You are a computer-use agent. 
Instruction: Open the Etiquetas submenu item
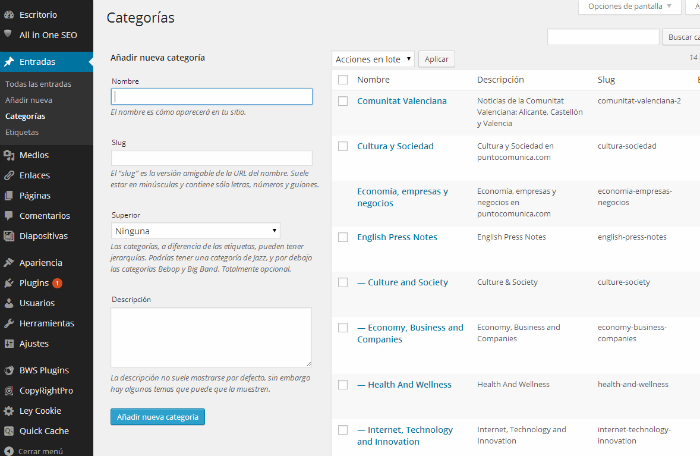(23, 132)
